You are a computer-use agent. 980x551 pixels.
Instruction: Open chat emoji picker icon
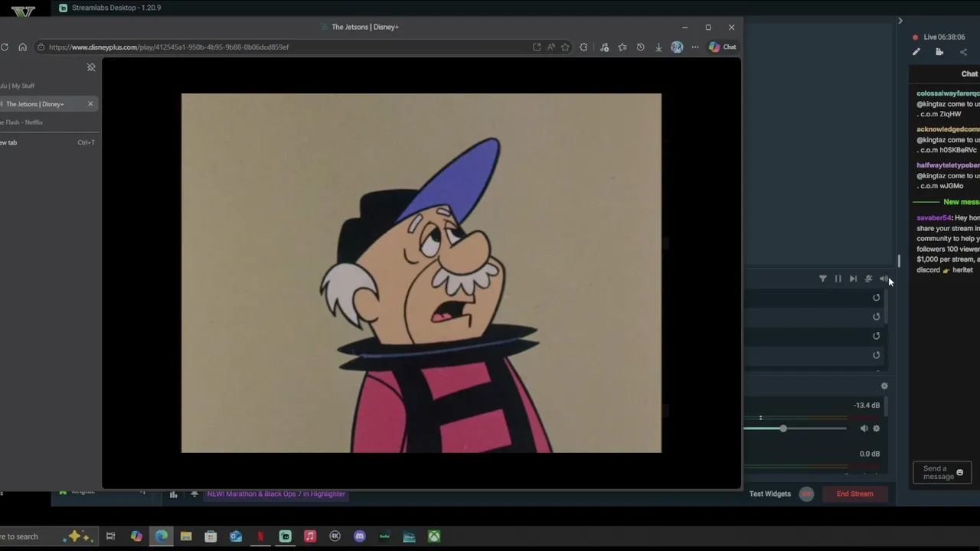click(959, 472)
